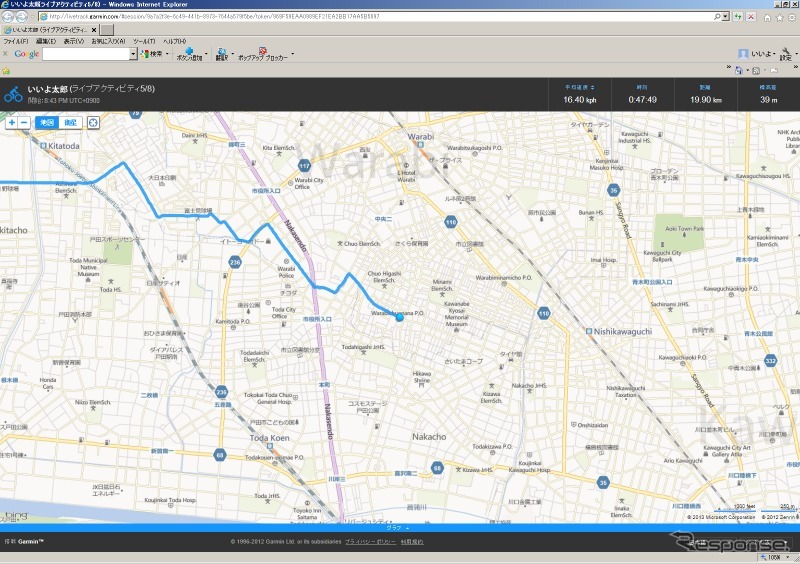Open the ツール(T) menu

144,41
